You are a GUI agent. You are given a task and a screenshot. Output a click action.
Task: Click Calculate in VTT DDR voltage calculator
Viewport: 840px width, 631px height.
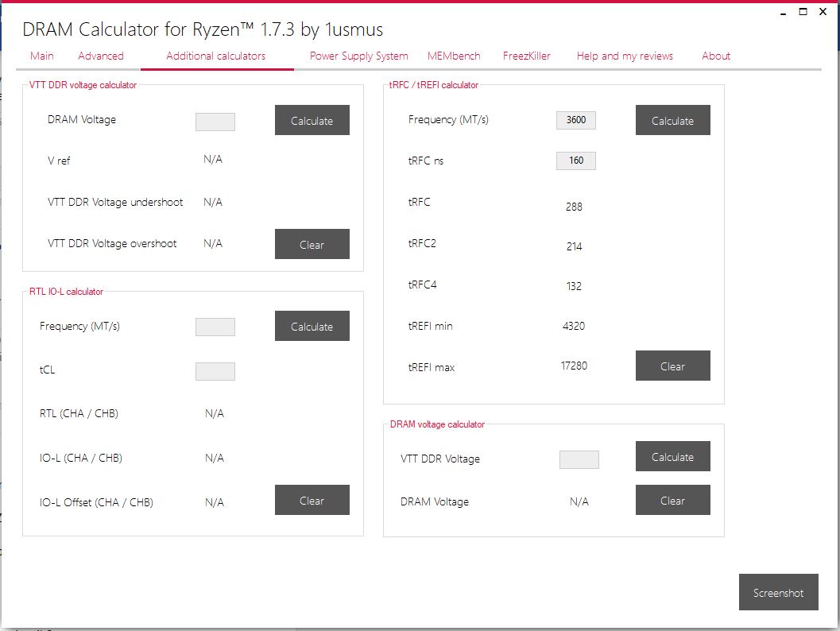coord(312,120)
